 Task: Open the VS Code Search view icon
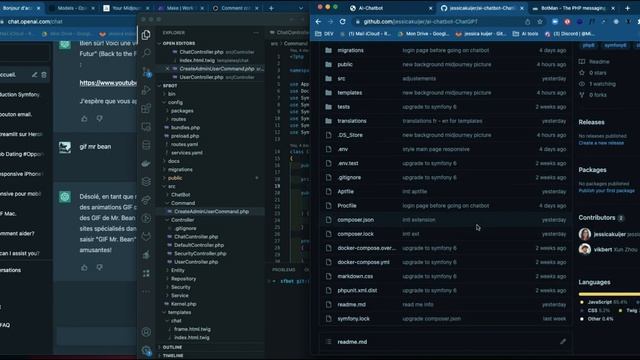(x=146, y=53)
